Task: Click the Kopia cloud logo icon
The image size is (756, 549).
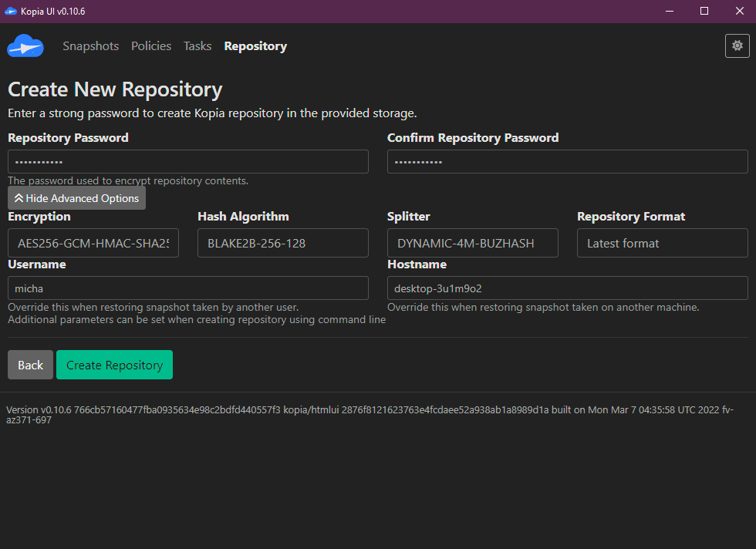Action: pyautogui.click(x=25, y=46)
